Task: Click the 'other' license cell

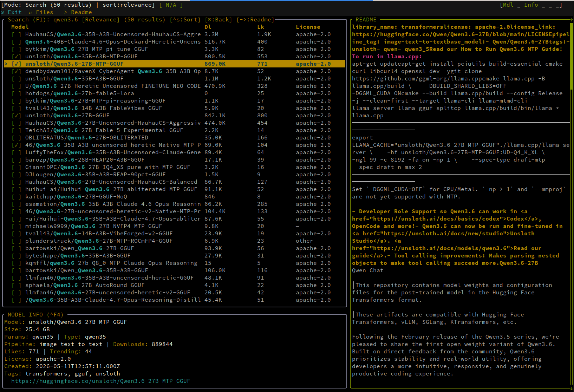Action: click(x=305, y=241)
